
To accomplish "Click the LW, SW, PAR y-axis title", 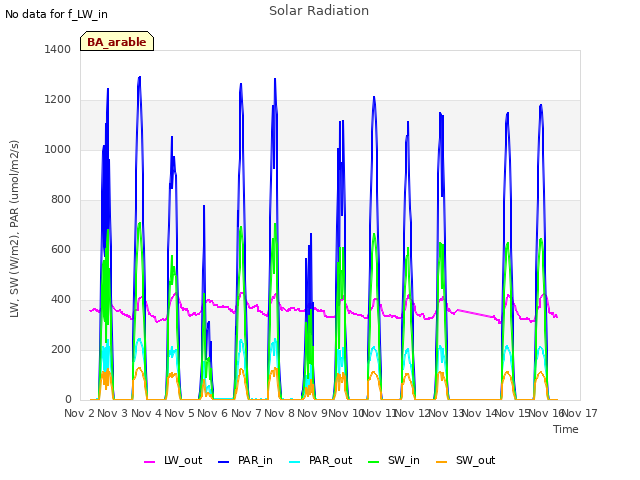I will click(x=14, y=229).
